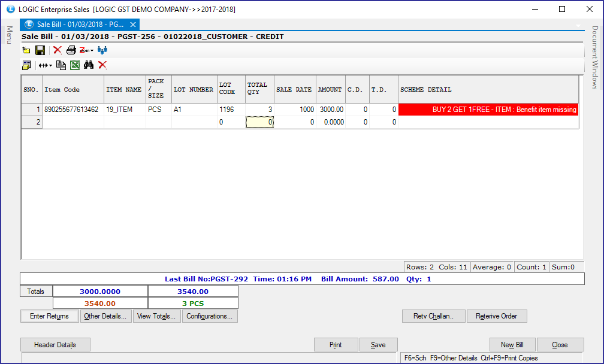Click the LOGIC application logo in title bar
Viewport: 604px width, 364px height.
[x=11, y=9]
